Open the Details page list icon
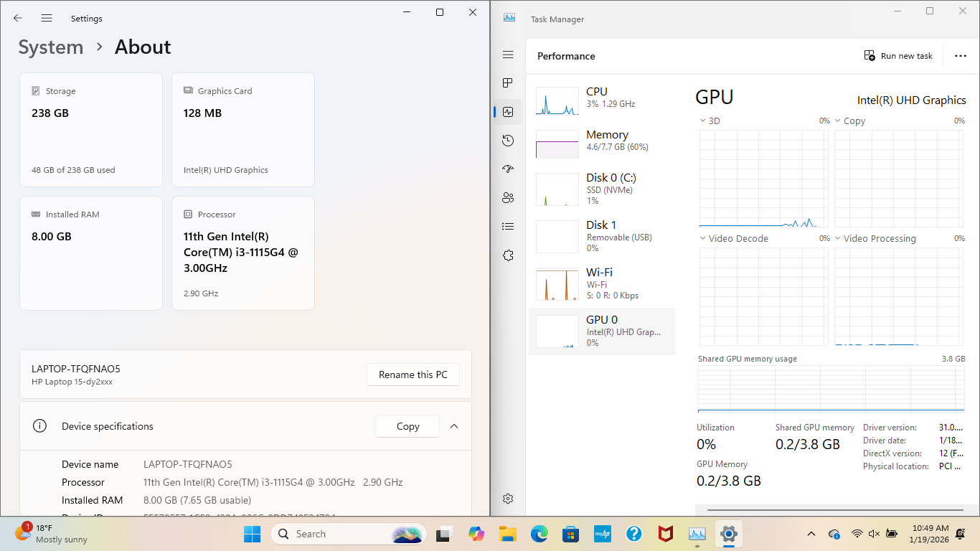This screenshot has height=551, width=980. pyautogui.click(x=508, y=227)
